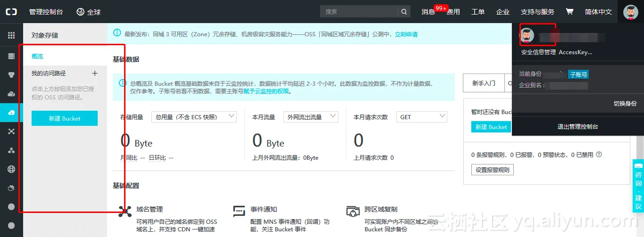
Task: Open the 简体中文 language menu
Action: [598, 12]
